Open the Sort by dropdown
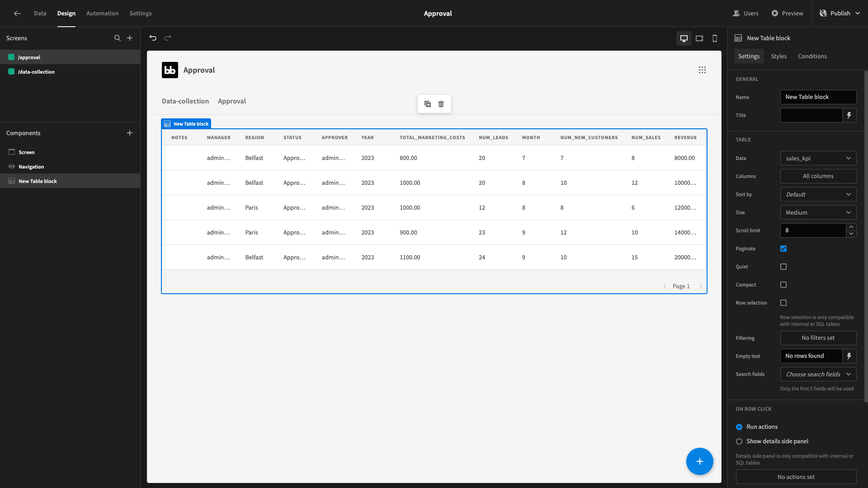This screenshot has height=488, width=868. tap(818, 194)
